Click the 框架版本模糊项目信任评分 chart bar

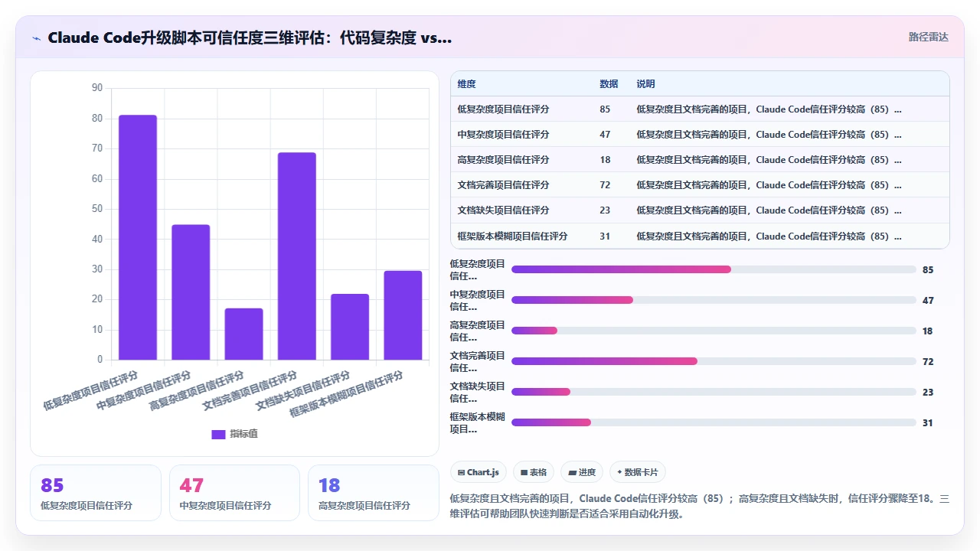(403, 315)
